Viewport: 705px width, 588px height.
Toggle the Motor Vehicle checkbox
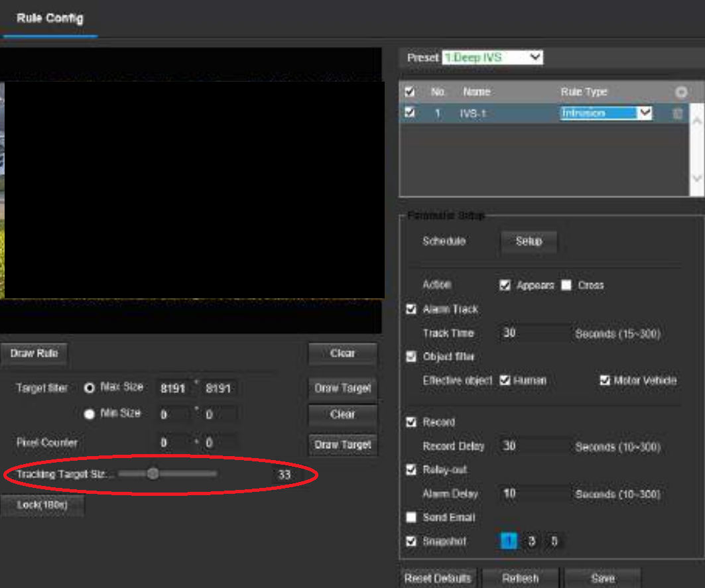tap(605, 381)
